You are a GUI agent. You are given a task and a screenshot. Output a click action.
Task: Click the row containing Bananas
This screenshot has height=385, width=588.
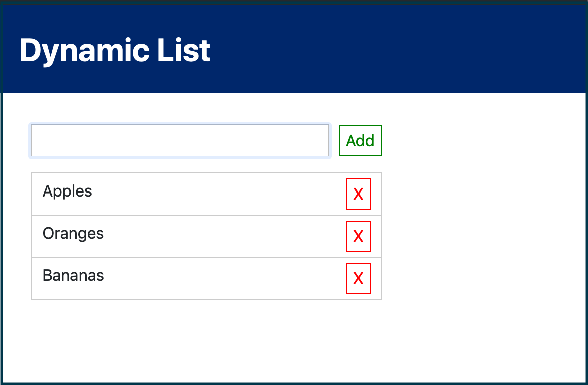(x=150, y=278)
